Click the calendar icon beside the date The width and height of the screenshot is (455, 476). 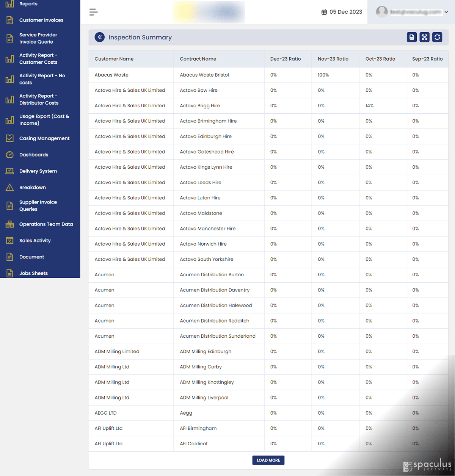click(324, 12)
